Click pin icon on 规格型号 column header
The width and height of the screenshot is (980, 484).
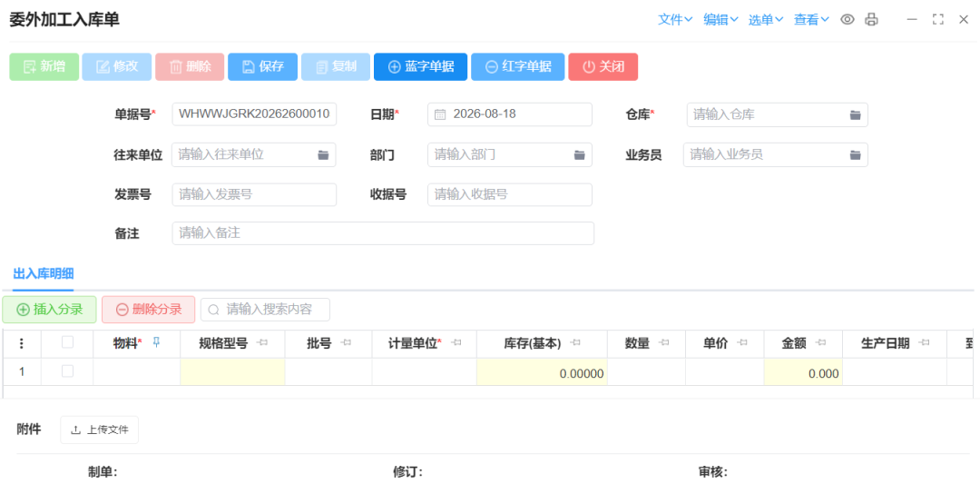click(x=263, y=342)
